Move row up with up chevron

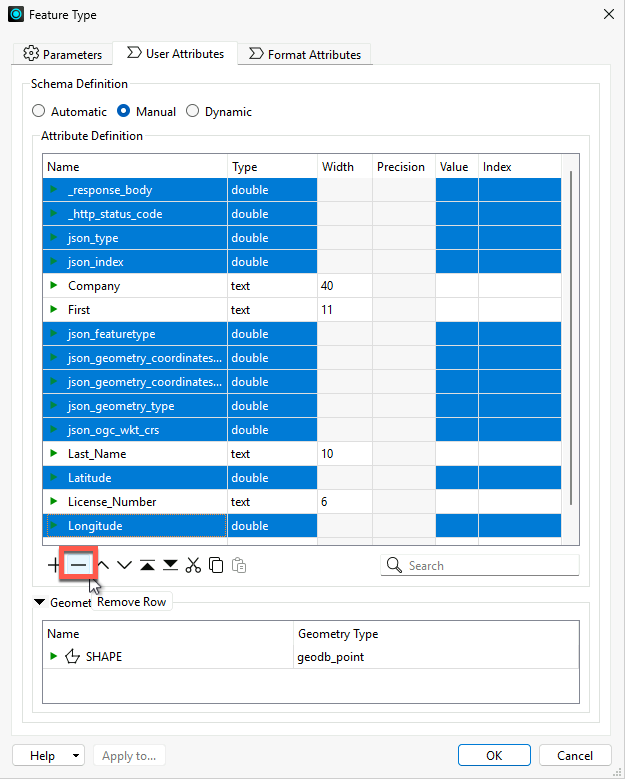103,565
